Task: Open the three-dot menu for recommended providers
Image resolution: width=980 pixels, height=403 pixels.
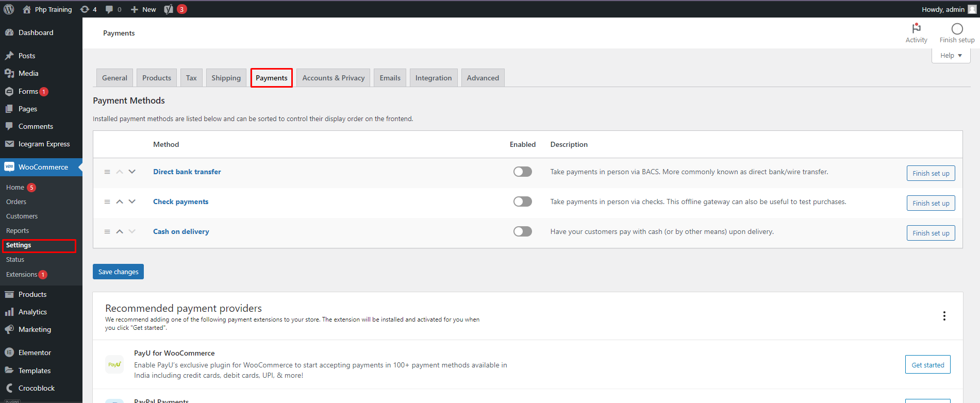Action: (x=944, y=316)
